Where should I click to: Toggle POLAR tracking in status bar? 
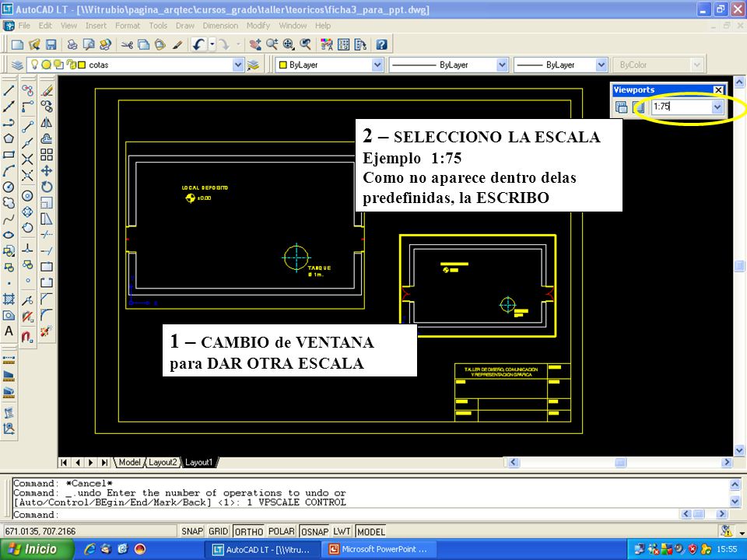[281, 531]
